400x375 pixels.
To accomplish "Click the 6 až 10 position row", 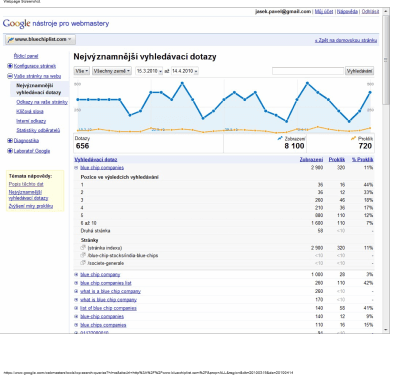I will 223,223.
